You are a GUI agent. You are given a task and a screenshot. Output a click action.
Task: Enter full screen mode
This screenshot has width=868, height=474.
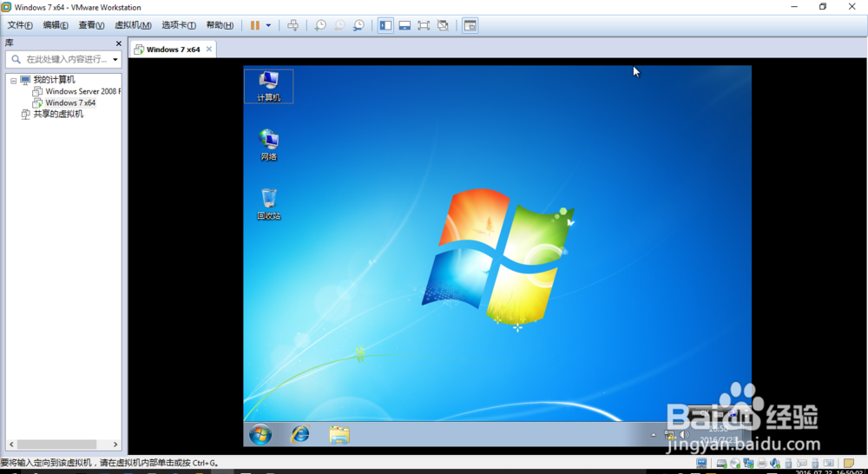(x=424, y=25)
